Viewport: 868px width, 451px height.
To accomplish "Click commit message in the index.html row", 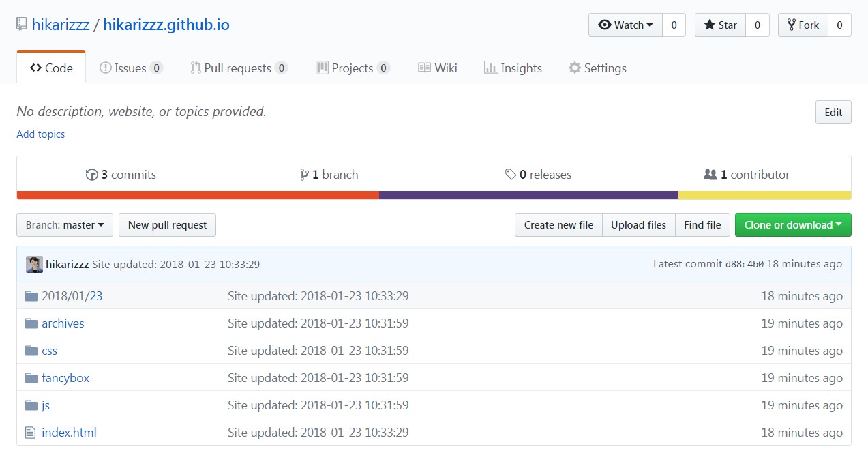I will (x=318, y=433).
